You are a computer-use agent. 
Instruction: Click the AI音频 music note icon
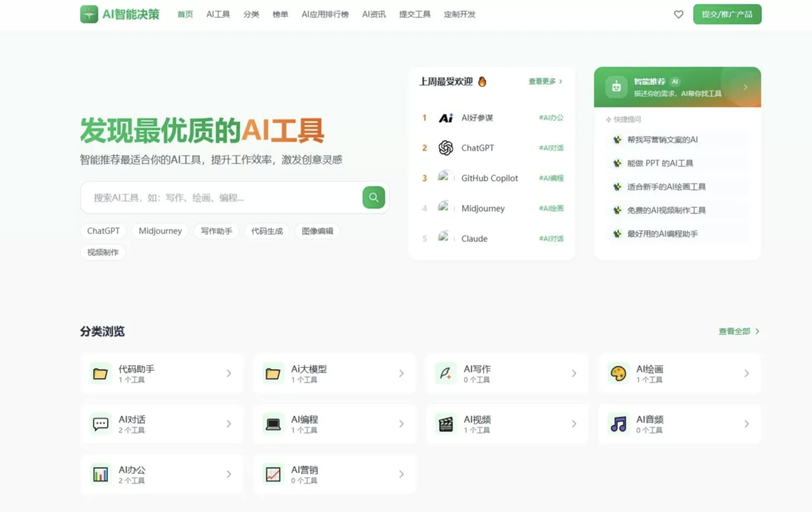click(618, 424)
